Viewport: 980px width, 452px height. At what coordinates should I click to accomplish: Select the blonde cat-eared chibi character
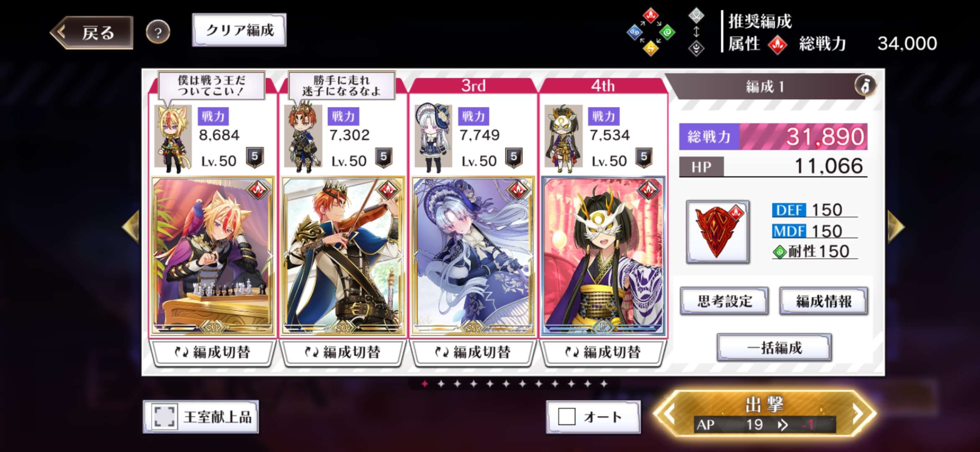pos(173,139)
